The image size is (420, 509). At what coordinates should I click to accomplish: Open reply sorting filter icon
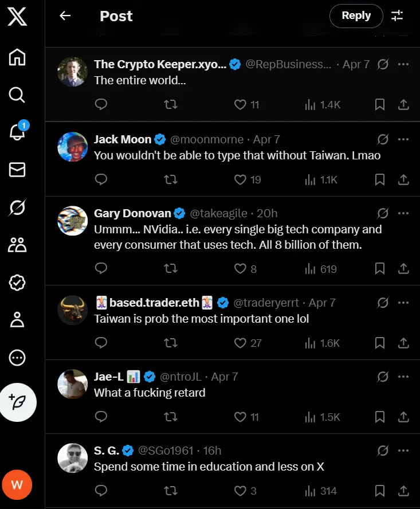click(397, 16)
